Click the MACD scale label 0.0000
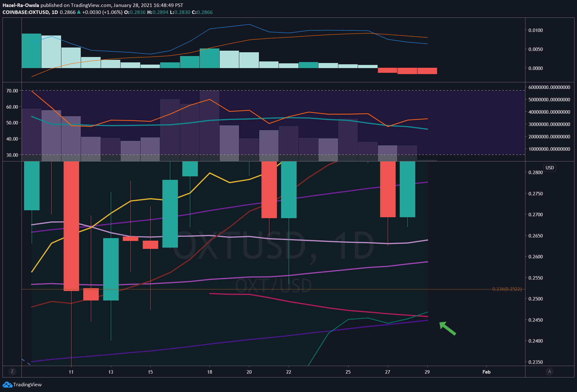The width and height of the screenshot is (577, 392). pos(536,68)
